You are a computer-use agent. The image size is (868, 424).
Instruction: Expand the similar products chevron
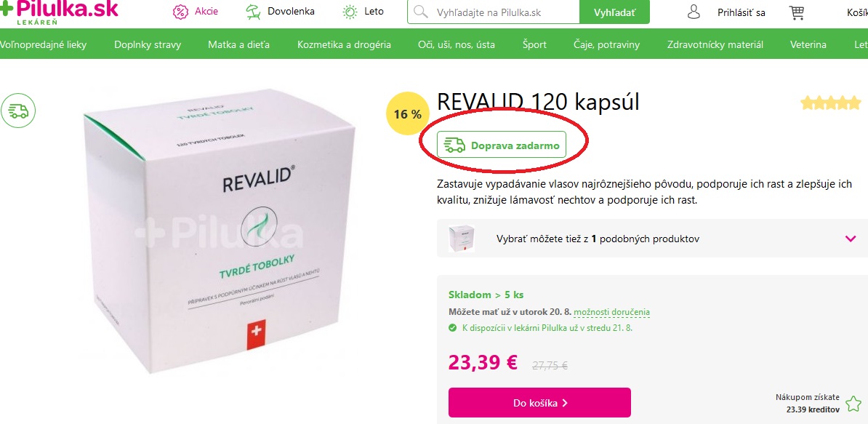click(x=851, y=239)
